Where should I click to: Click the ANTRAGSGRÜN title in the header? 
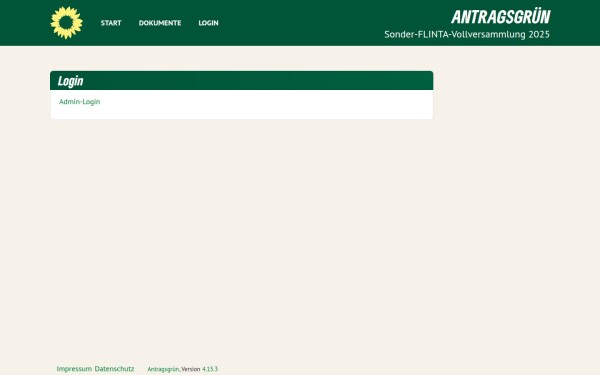(501, 17)
